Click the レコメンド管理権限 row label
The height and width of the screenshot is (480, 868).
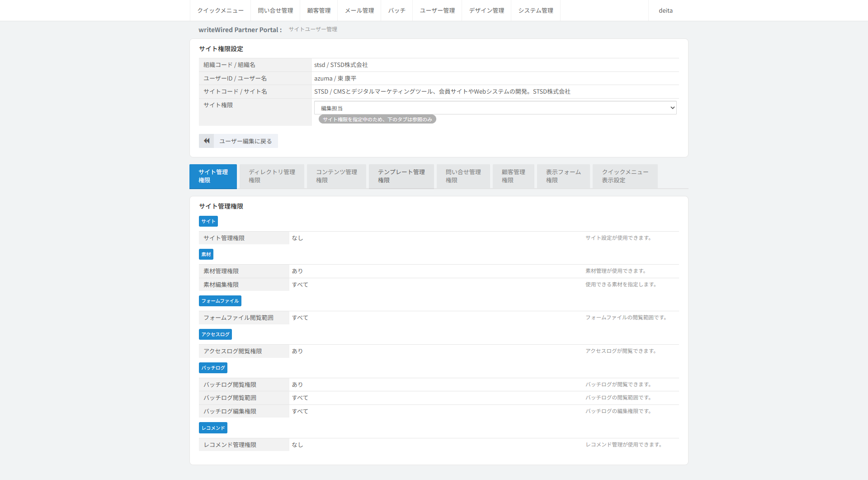pos(230,445)
